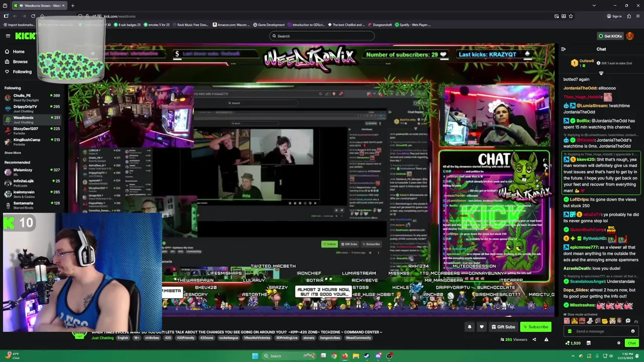
Task: Select the rocketleague tag
Action: 228,338
